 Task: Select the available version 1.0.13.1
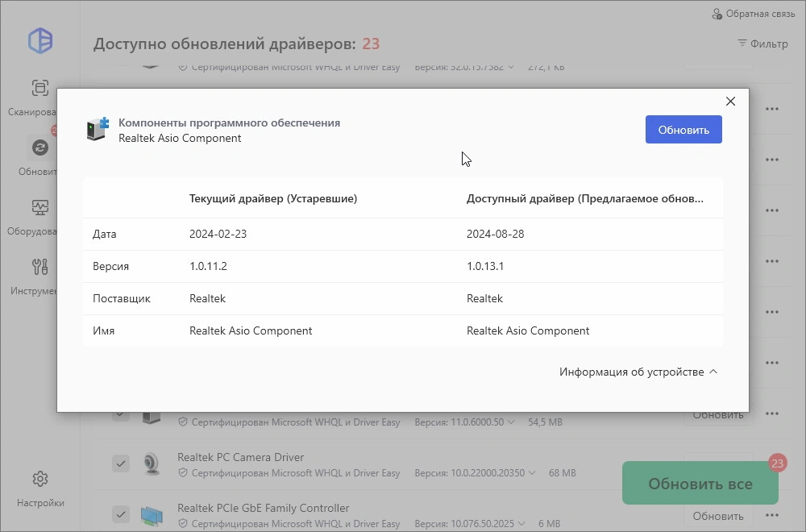point(485,266)
